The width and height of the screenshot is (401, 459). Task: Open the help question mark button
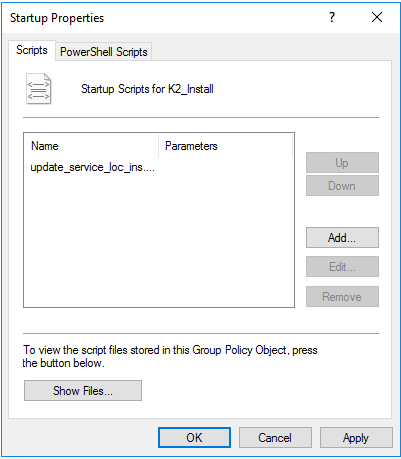click(x=332, y=17)
